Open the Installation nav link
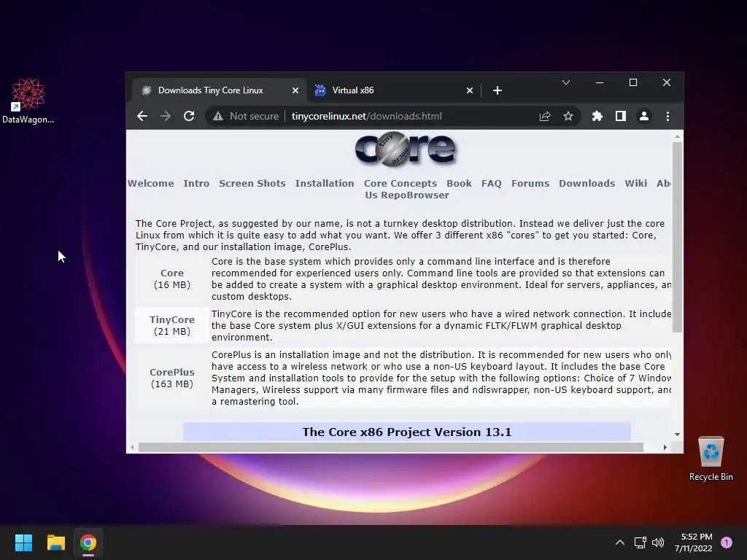 point(325,183)
